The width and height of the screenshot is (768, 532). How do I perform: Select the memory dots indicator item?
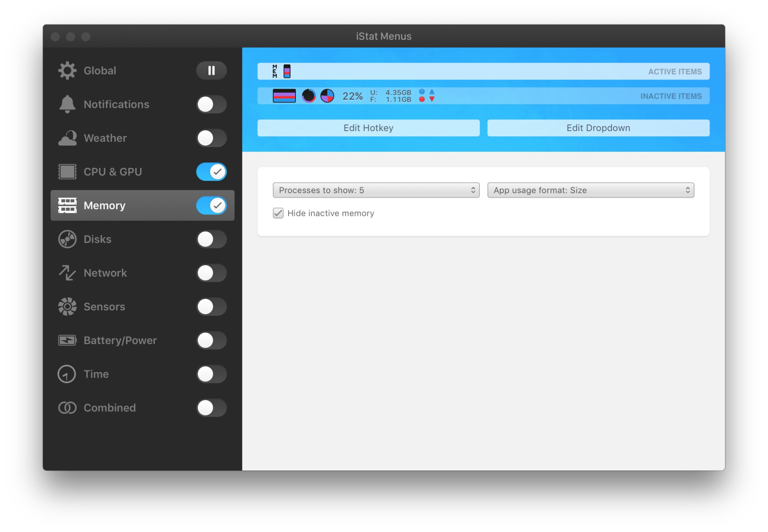(422, 96)
